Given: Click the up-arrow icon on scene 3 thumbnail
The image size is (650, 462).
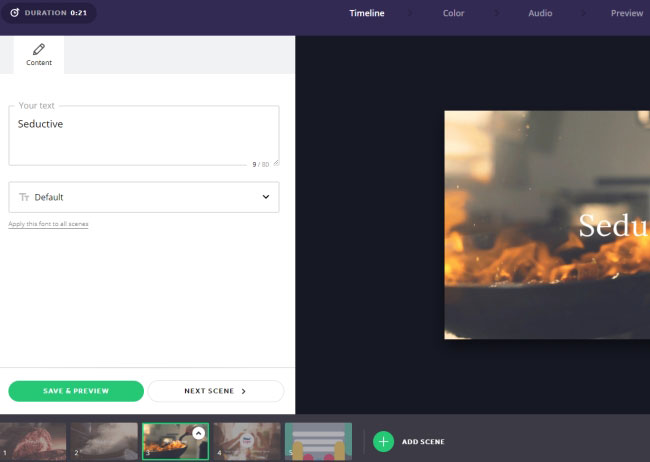Looking at the screenshot, I should click(x=199, y=433).
